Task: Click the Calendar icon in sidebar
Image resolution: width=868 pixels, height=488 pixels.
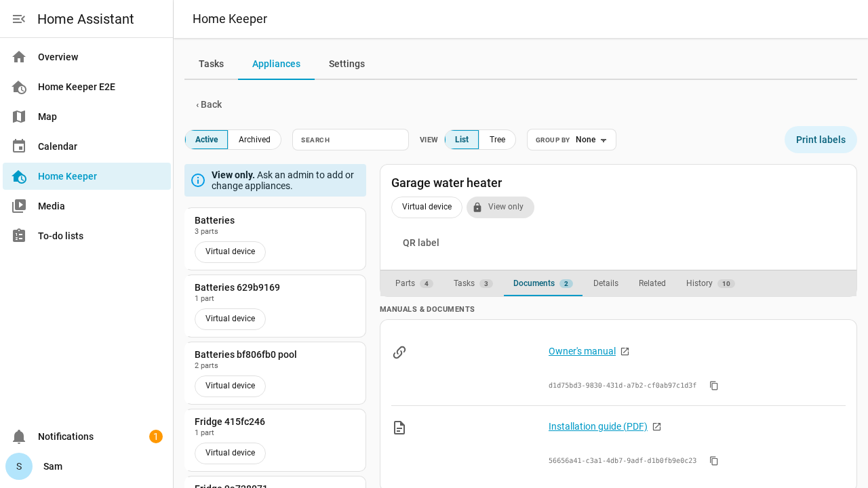Action: [19, 146]
